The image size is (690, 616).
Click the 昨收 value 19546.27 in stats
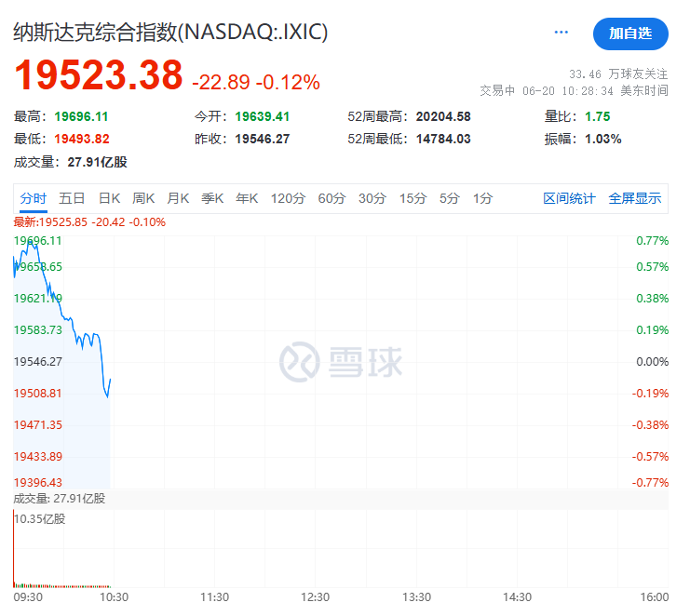click(x=262, y=139)
